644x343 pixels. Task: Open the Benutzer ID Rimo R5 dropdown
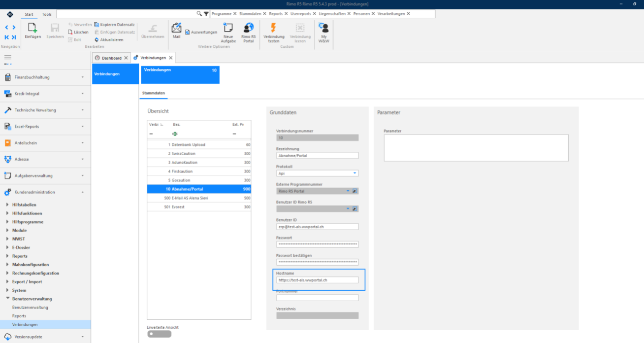[x=348, y=208]
